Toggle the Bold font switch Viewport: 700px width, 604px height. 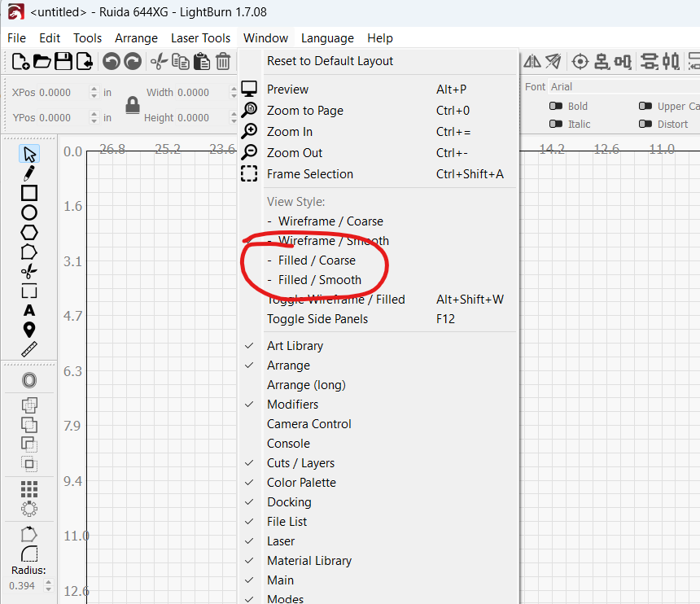click(556, 107)
